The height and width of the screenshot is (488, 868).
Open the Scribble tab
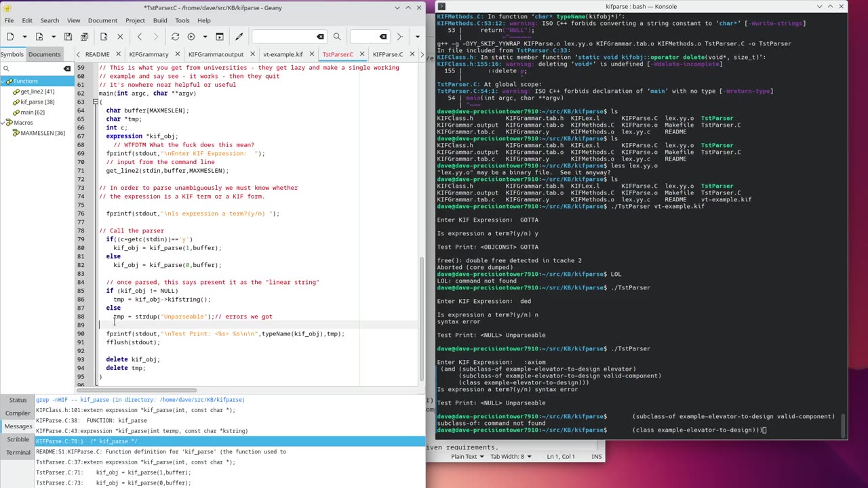click(18, 439)
